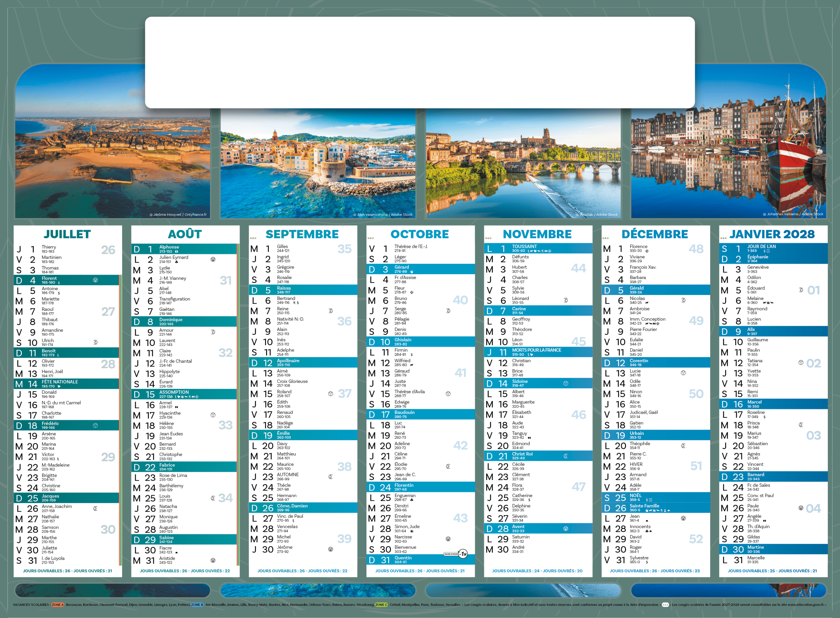Click the blank white header box
The image size is (840, 618).
coord(420,63)
